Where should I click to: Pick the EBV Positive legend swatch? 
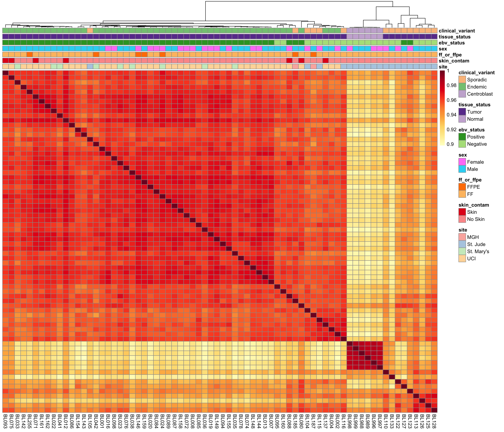[462, 137]
